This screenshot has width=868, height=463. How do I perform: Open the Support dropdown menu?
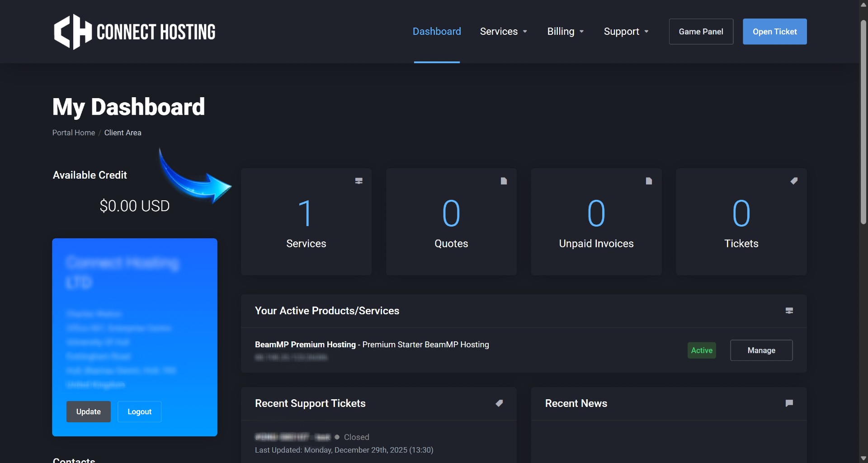coord(626,32)
